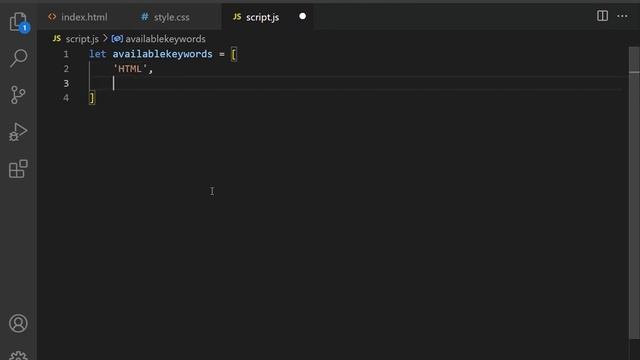
Task: Click availablekeywords in the breadcrumb
Action: point(165,39)
